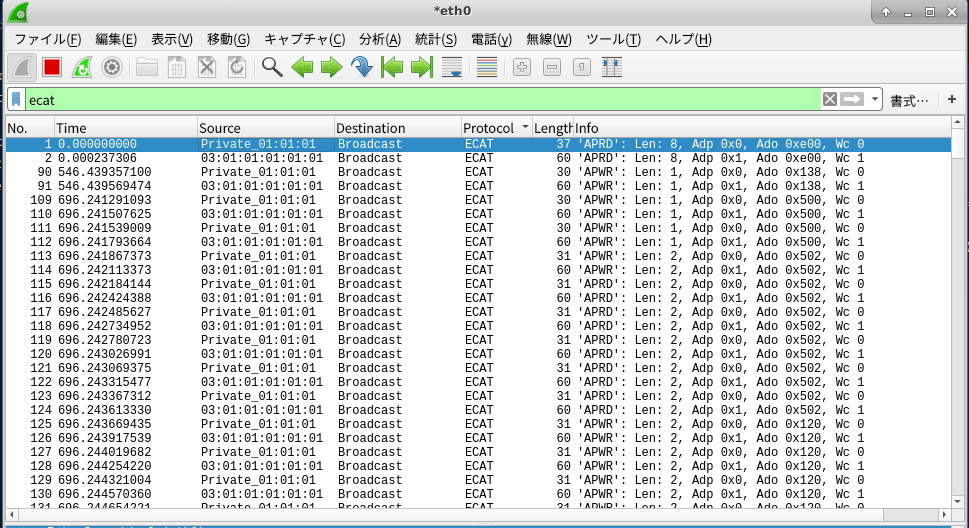969x528 pixels.
Task: Open the 移動(G) menu
Action: click(x=228, y=40)
